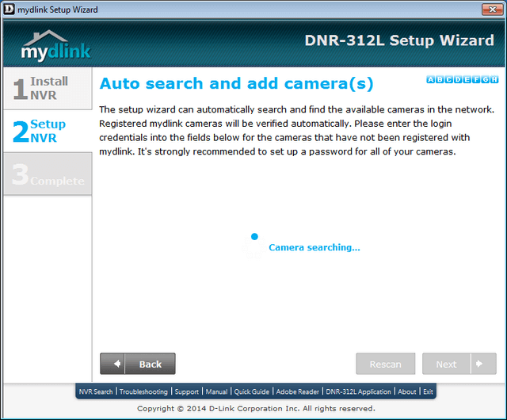
Task: Click the 'Auto search and add camera(s)' heading
Action: (x=236, y=83)
